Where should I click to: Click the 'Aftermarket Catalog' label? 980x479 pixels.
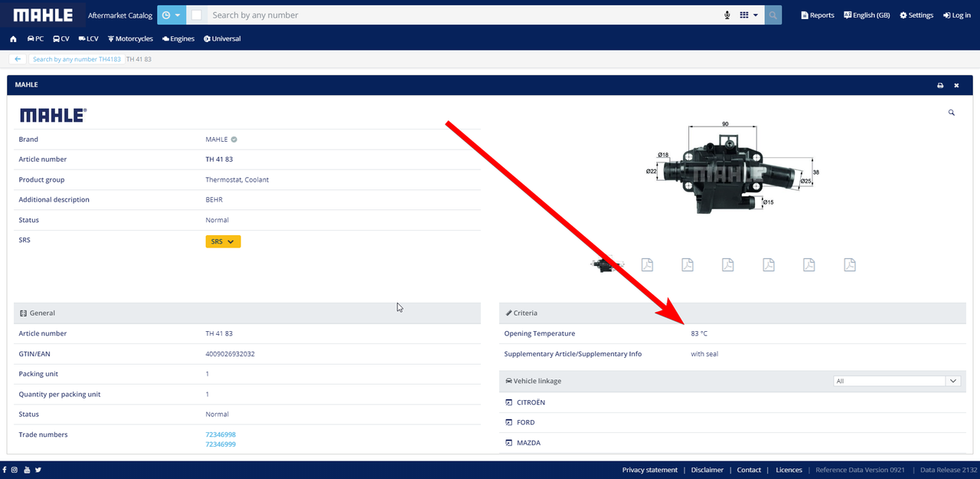coord(120,15)
